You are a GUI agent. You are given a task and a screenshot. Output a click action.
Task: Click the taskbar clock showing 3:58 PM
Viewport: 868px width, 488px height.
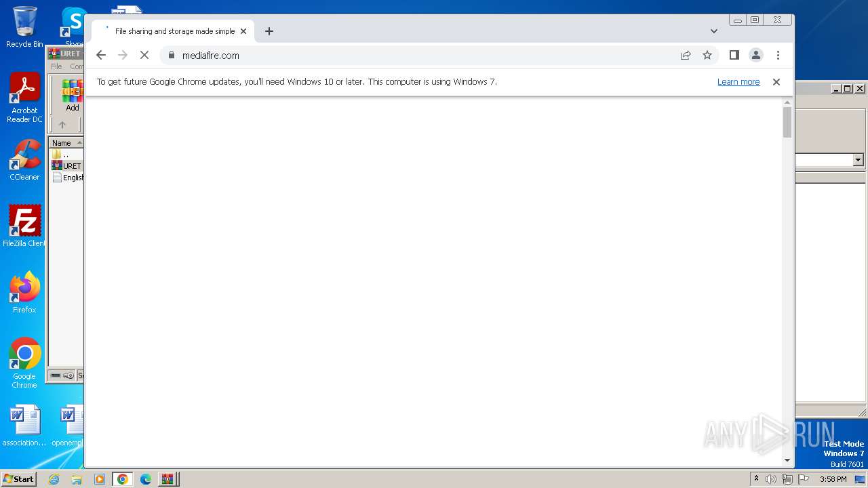point(833,479)
